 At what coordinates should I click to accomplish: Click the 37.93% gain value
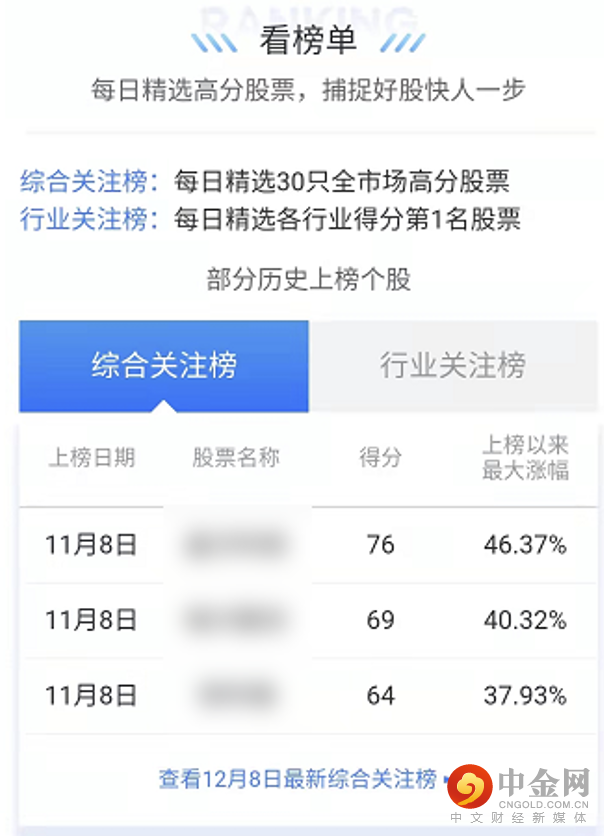point(525,695)
